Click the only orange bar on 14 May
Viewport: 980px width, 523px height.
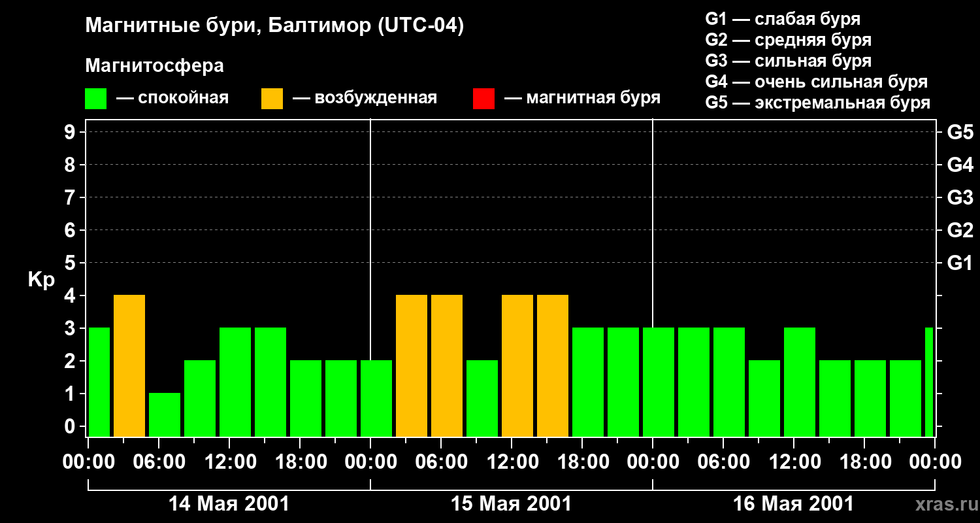tap(129, 365)
